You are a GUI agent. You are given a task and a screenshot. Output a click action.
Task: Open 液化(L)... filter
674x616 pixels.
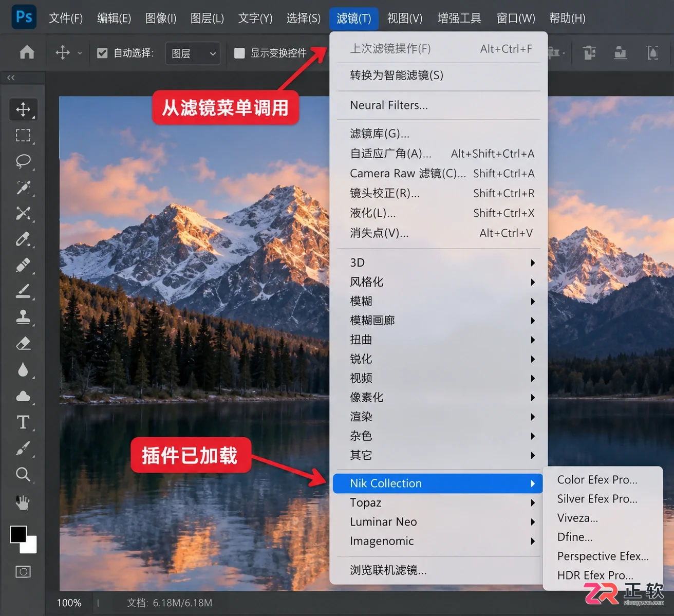pos(438,213)
